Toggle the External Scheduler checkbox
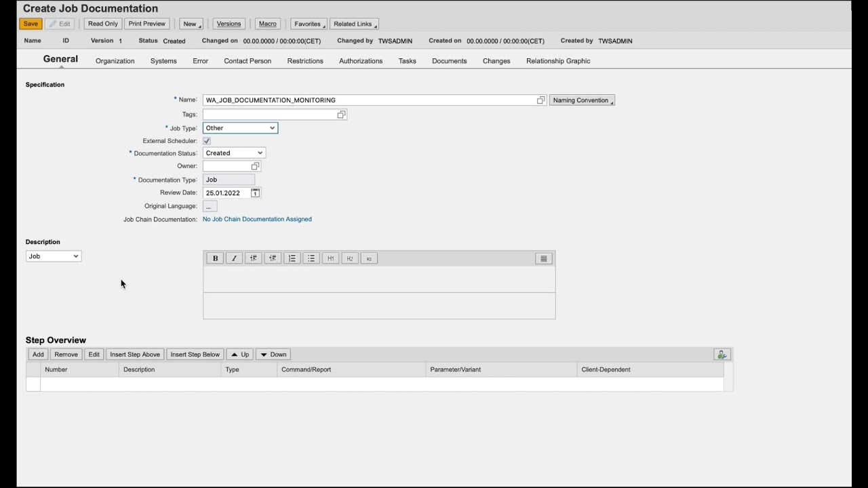This screenshot has width=868, height=488. click(x=207, y=141)
